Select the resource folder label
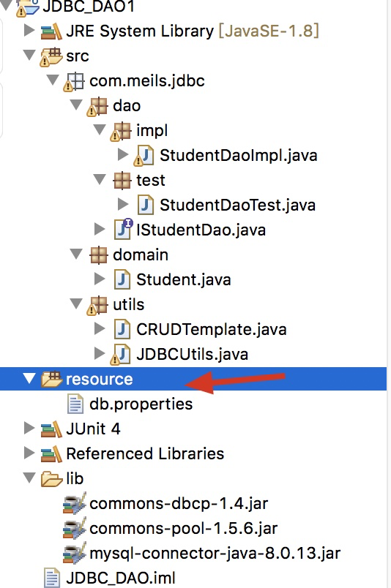The width and height of the screenshot is (391, 588). coord(99,380)
